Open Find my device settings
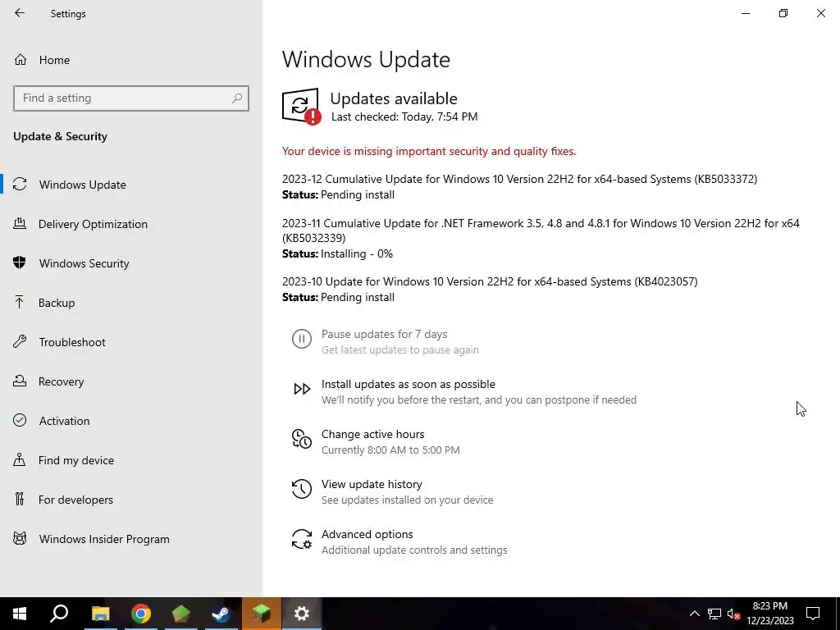The width and height of the screenshot is (840, 630). (x=76, y=461)
